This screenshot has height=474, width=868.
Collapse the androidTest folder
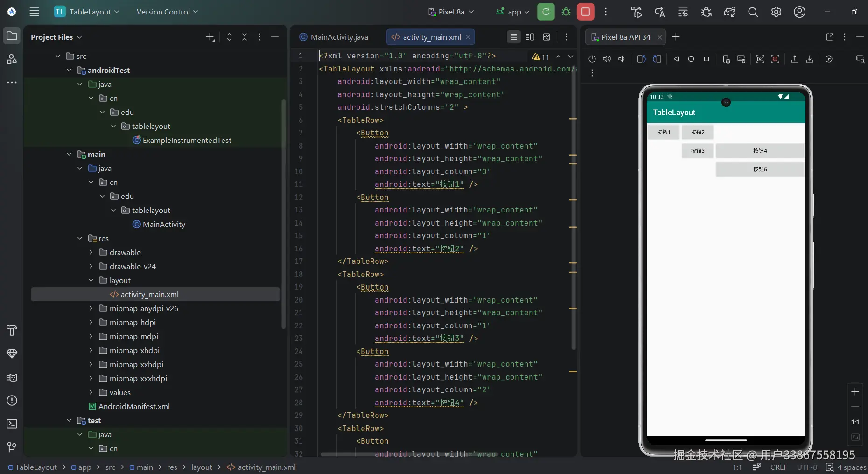coord(69,70)
